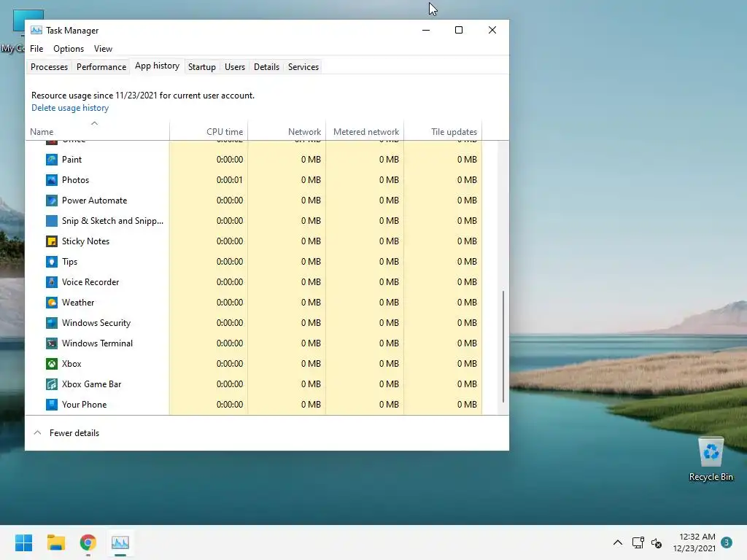The height and width of the screenshot is (560, 747).
Task: Click the Your Phone icon
Action: click(x=52, y=405)
